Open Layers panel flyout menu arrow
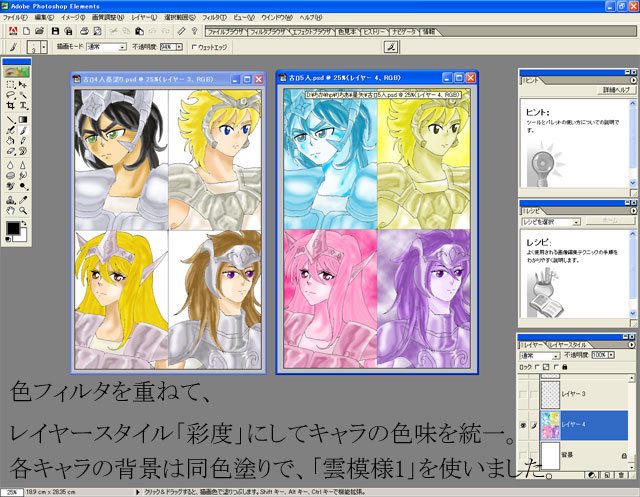 click(x=632, y=345)
